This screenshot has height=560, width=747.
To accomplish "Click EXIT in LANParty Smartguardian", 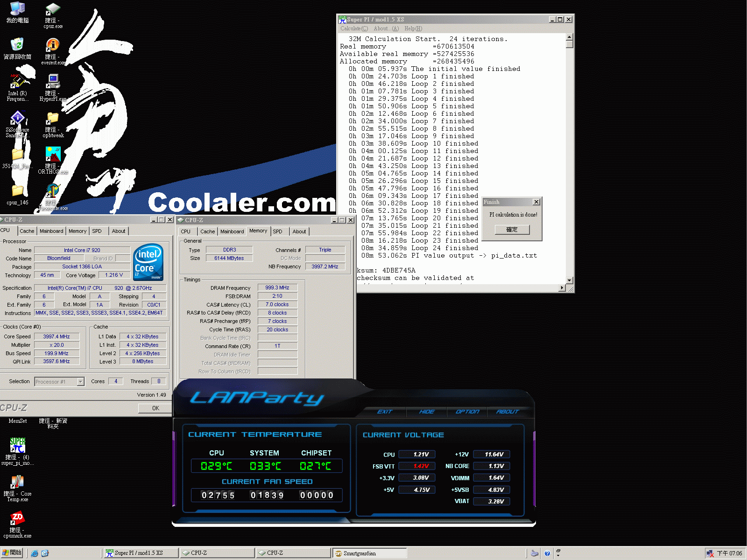I will pos(385,412).
